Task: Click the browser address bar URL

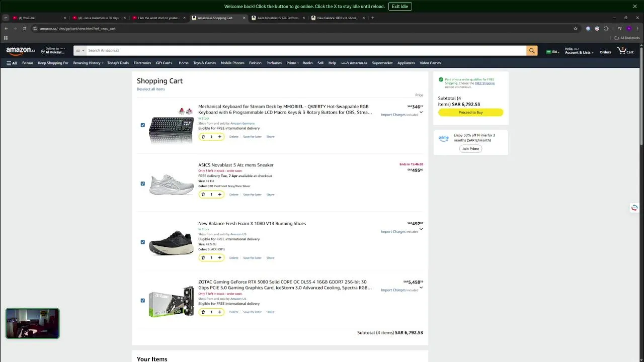Action: 78,29
